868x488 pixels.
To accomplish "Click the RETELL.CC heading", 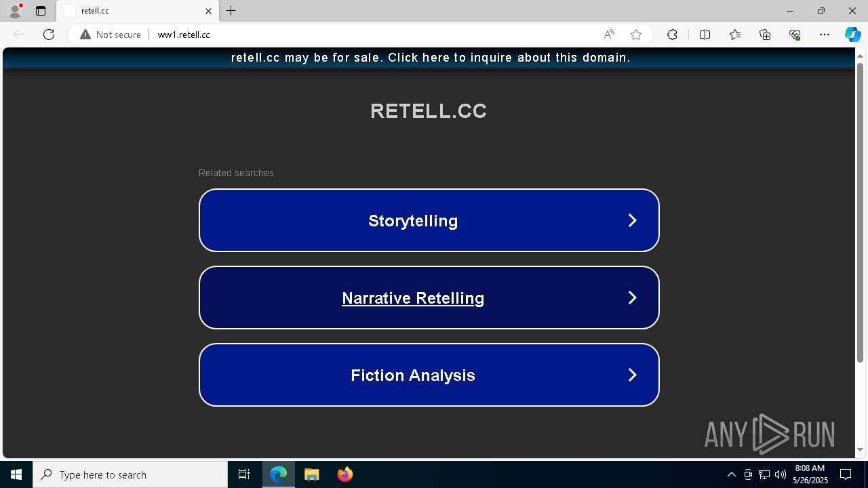I will coord(429,110).
